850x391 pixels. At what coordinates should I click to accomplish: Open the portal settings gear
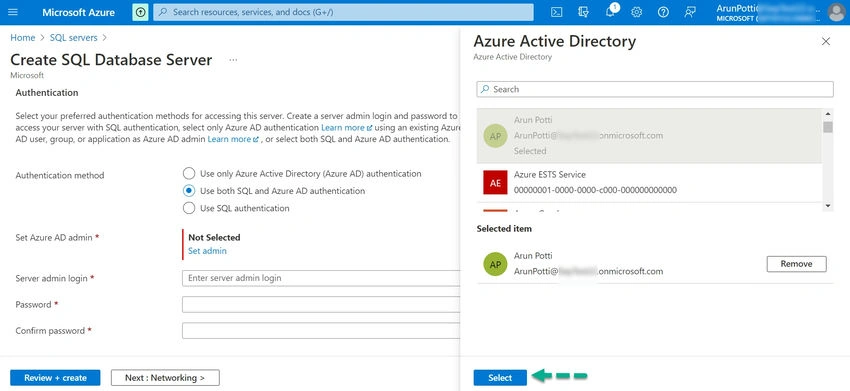coord(636,12)
